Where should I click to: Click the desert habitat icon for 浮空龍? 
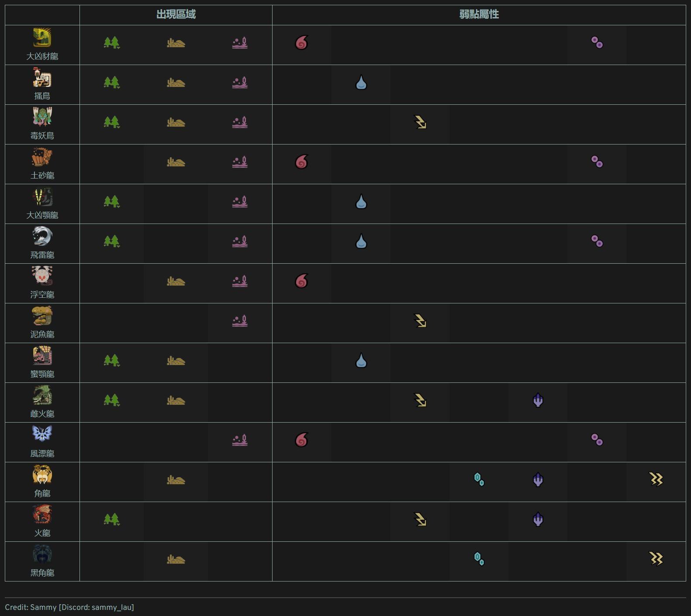click(x=176, y=281)
